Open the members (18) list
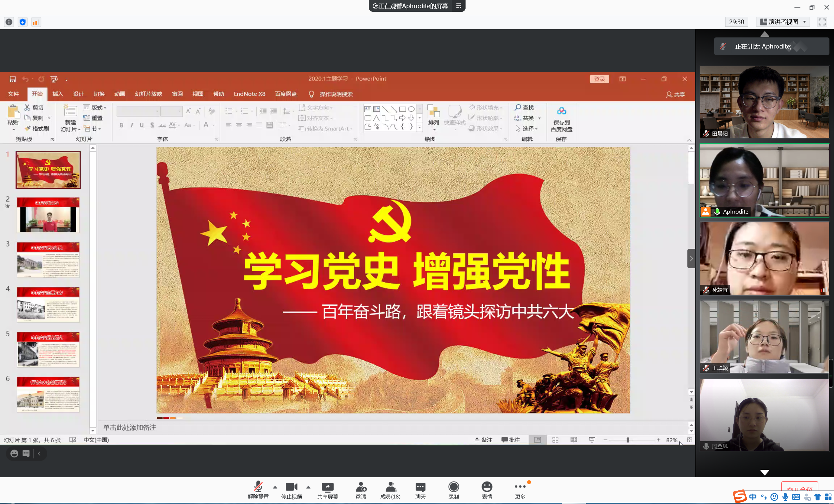834x504 pixels. tap(390, 490)
